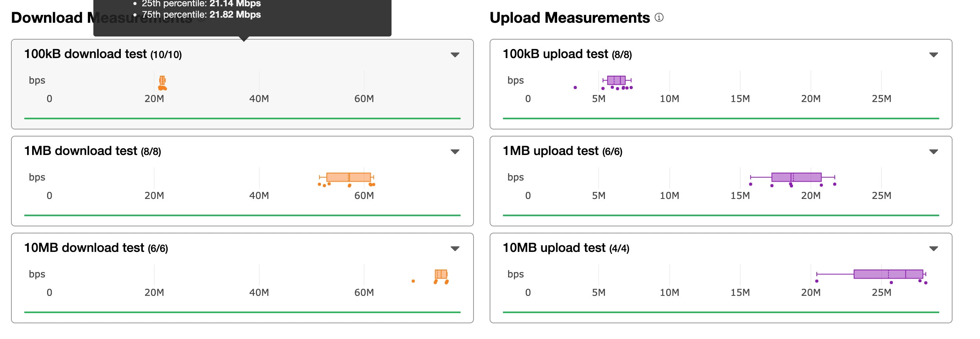Click the lone outlier dot in 10MB download
This screenshot has height=339, width=980.
413,281
